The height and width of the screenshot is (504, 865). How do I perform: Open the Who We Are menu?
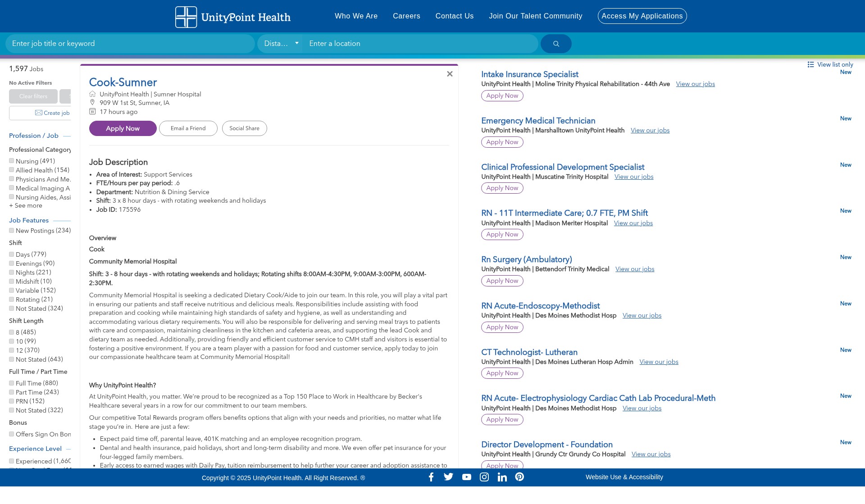tap(356, 16)
